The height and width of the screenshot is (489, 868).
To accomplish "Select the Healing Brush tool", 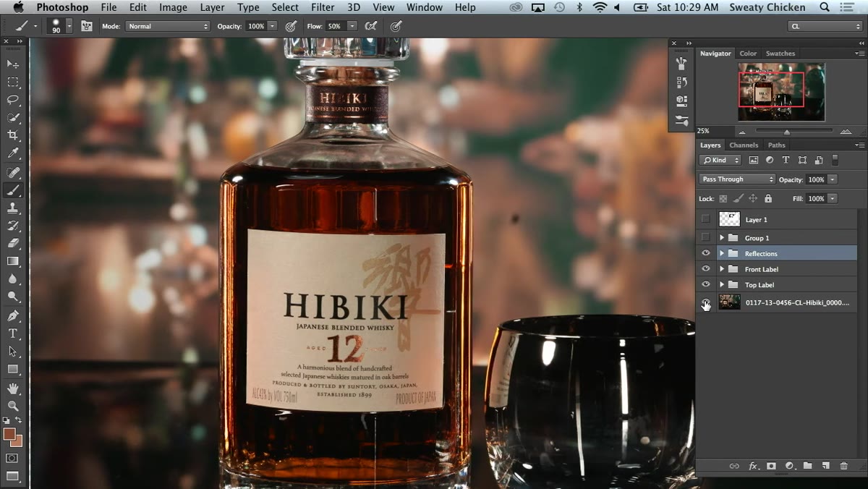I will [13, 173].
